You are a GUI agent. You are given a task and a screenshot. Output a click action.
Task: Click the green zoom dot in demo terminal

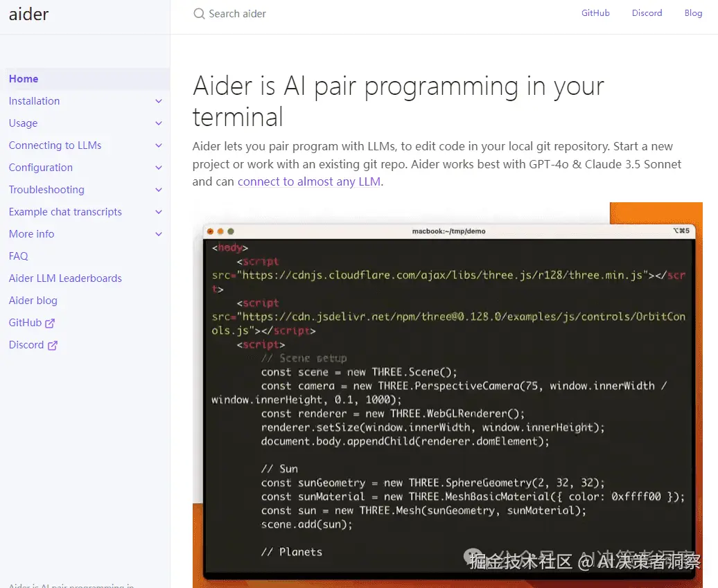coord(231,231)
